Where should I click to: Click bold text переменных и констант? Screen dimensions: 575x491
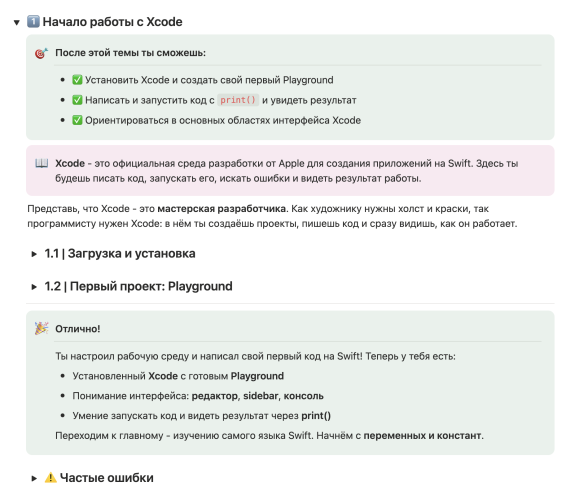click(422, 436)
